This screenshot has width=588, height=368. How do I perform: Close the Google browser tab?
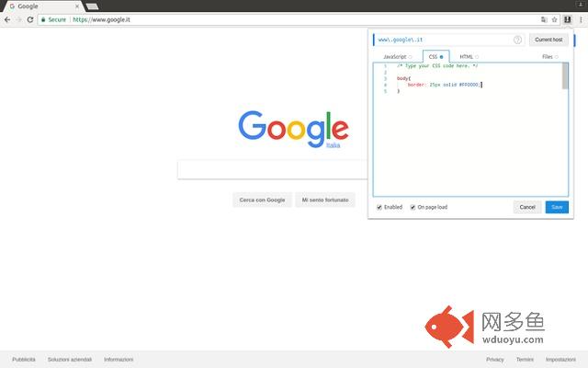77,6
